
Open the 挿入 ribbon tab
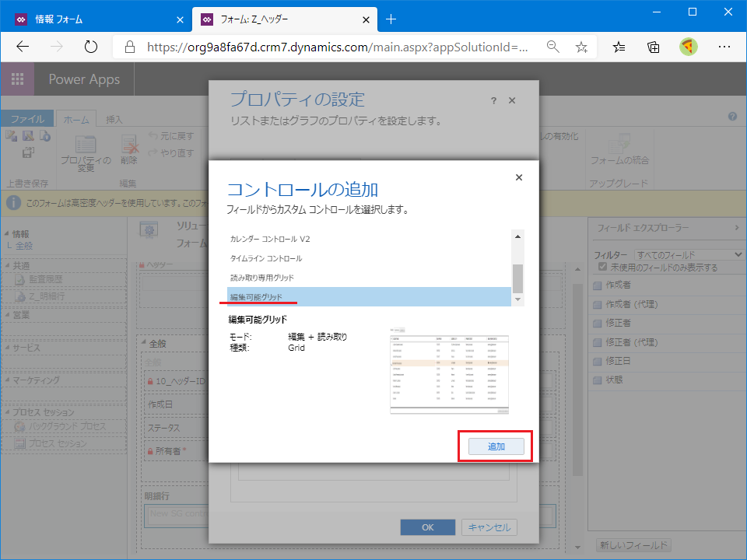point(114,119)
